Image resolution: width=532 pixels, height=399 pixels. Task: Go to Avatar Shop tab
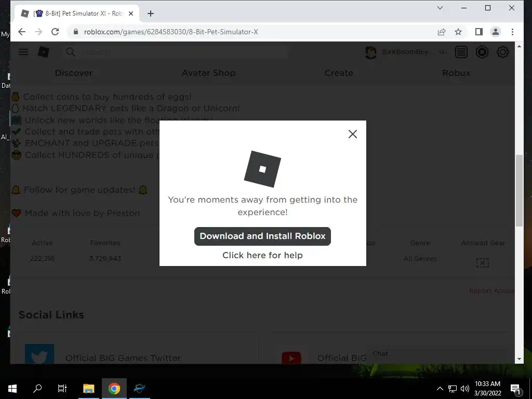(208, 73)
